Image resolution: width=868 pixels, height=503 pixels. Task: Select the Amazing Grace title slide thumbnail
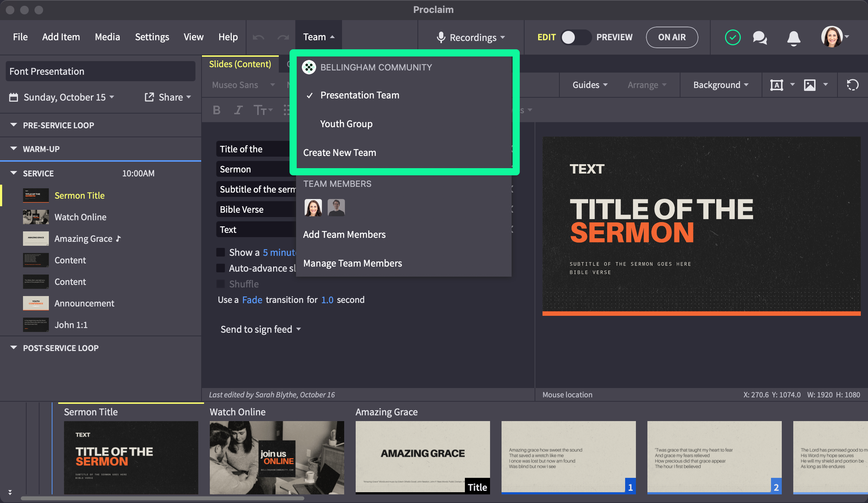click(x=423, y=458)
